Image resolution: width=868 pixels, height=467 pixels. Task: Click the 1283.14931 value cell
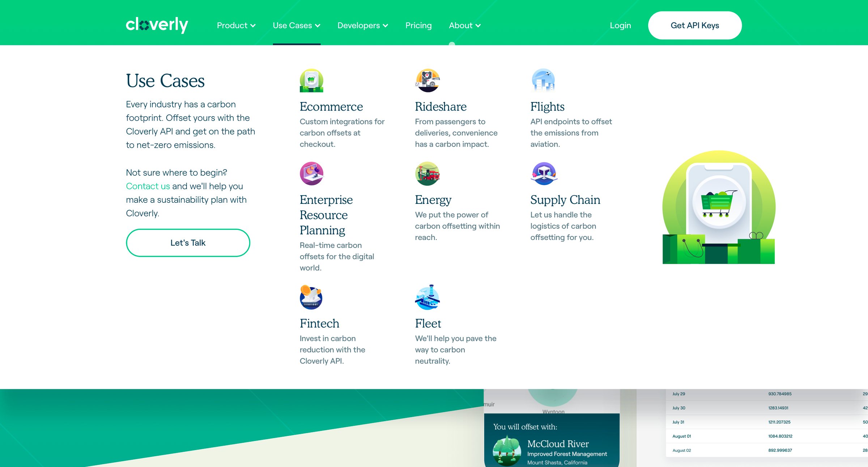[x=778, y=408]
